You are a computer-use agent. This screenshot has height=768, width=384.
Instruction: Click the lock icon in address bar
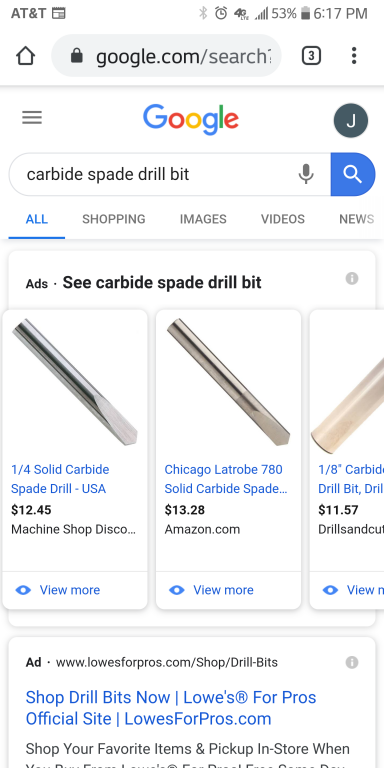pos(76,56)
